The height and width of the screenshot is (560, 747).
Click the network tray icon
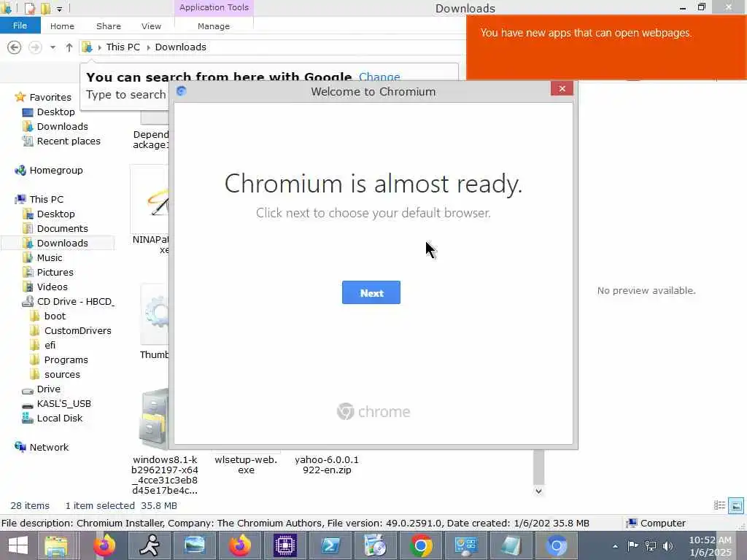[650, 545]
